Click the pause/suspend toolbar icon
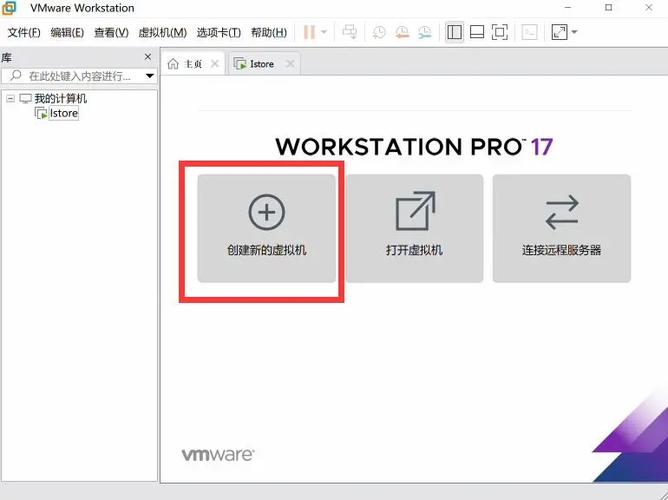 309,32
